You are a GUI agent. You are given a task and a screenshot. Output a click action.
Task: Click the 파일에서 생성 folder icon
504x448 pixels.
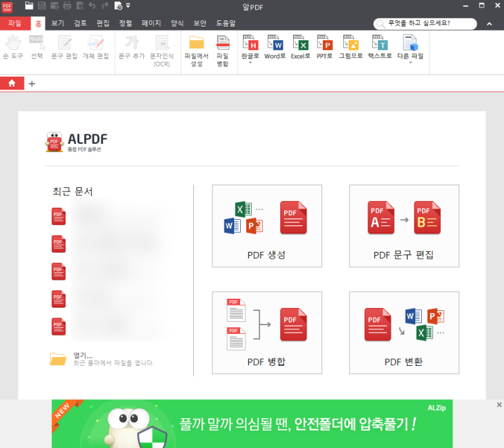[x=197, y=43]
